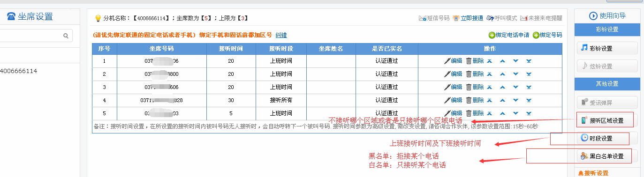644x177 pixels.
Task: Move row 1 up with up arrow
Action: click(502, 61)
